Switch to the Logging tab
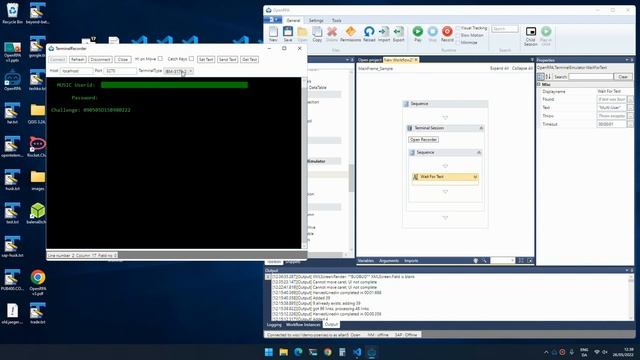The image size is (640, 360). pyautogui.click(x=274, y=325)
